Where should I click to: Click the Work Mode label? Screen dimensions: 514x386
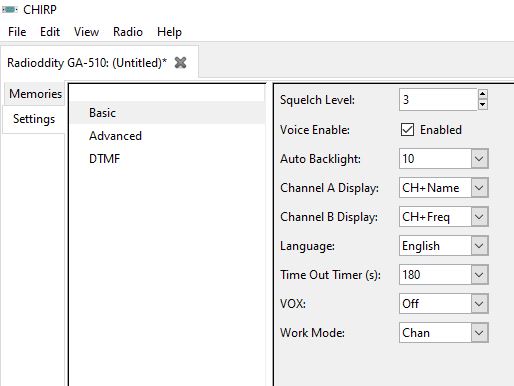312,333
